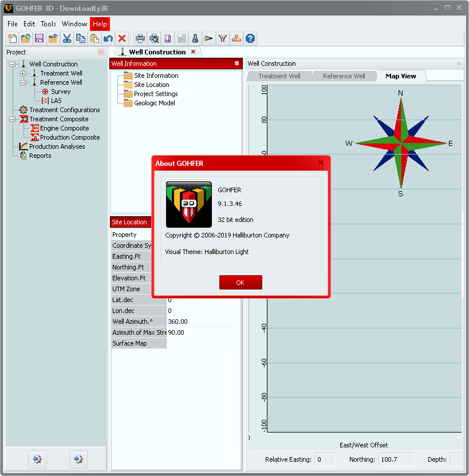Click the left arrow button below Project panel

(37, 459)
